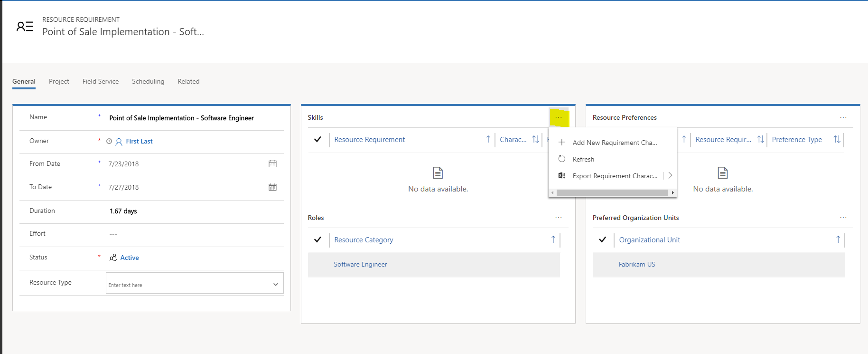Image resolution: width=868 pixels, height=354 pixels.
Task: Open the First Last owner link
Action: pyautogui.click(x=140, y=141)
